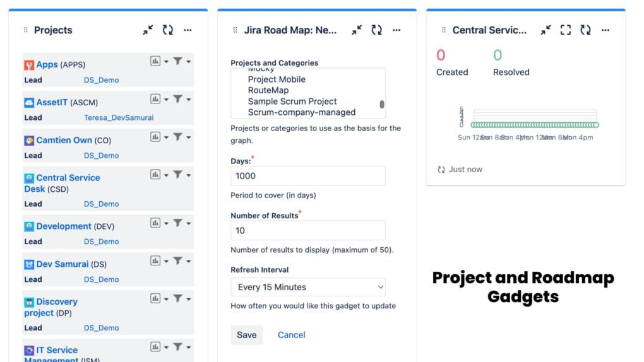Expand filter dropdown arrow for Development

point(189,223)
